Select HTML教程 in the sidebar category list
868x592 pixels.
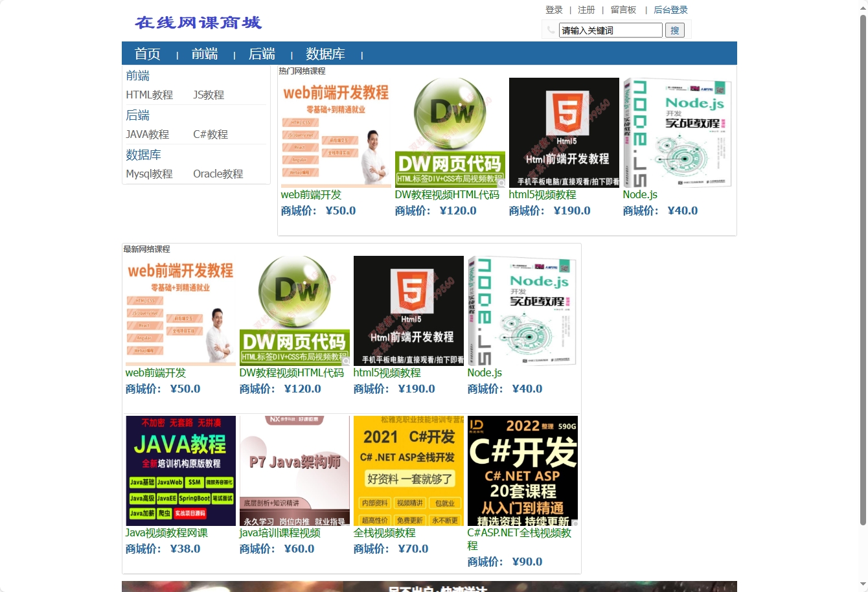pos(150,95)
